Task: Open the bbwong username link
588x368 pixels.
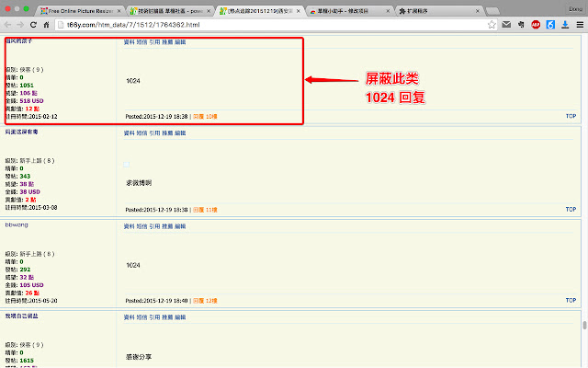Action: tap(17, 224)
